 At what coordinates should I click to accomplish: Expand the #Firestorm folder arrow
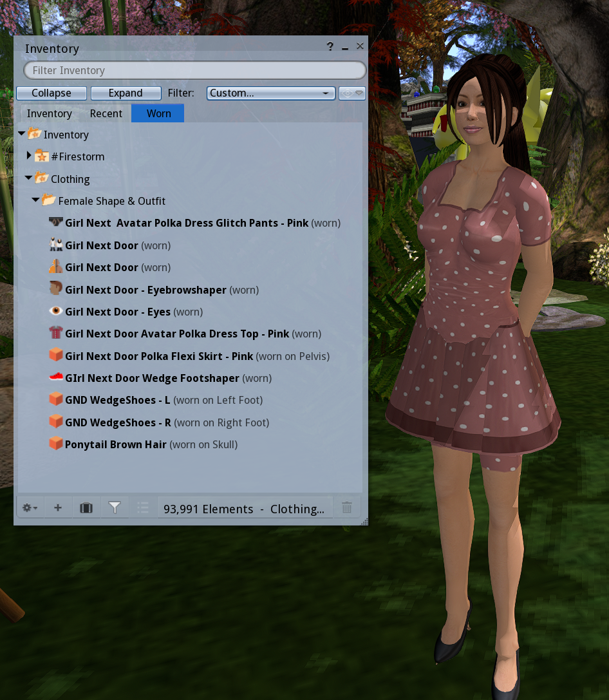[28, 155]
